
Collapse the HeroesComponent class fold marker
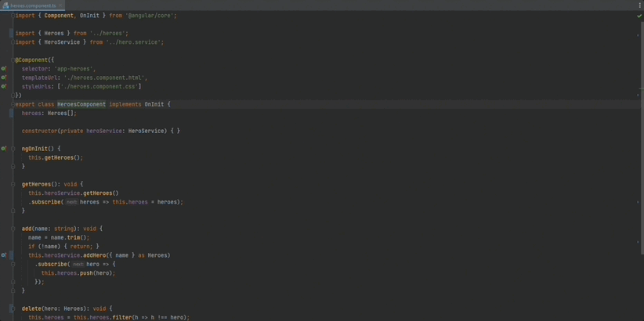click(13, 105)
